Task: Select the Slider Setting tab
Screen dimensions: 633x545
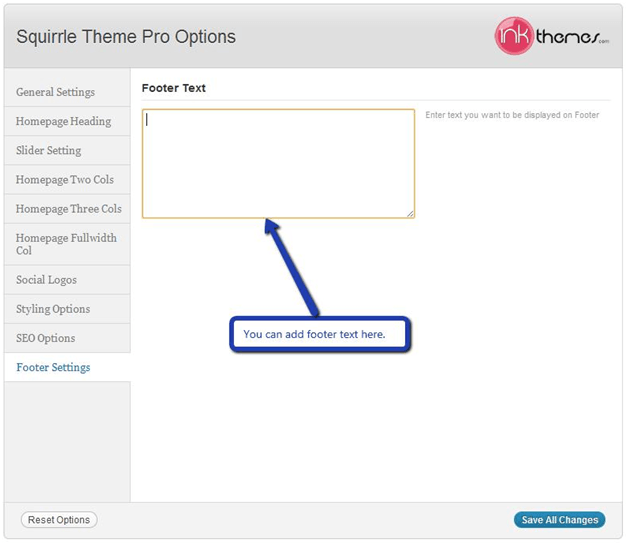Action: tap(67, 151)
